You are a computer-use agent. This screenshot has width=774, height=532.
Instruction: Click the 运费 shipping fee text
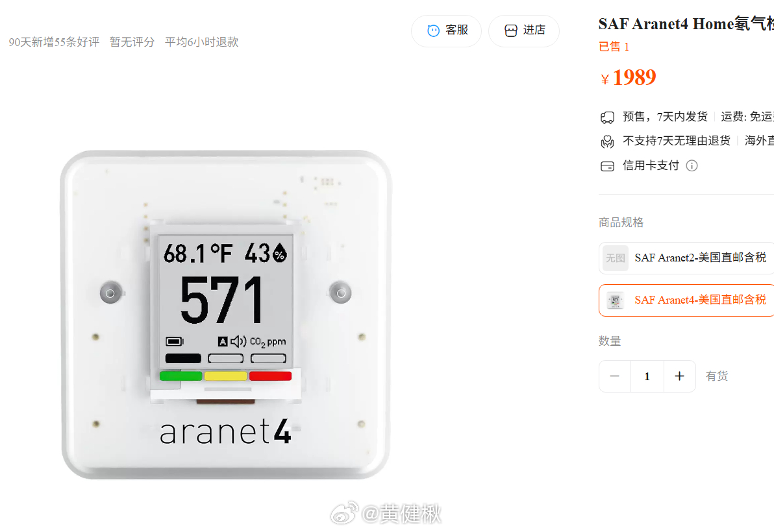point(747,117)
